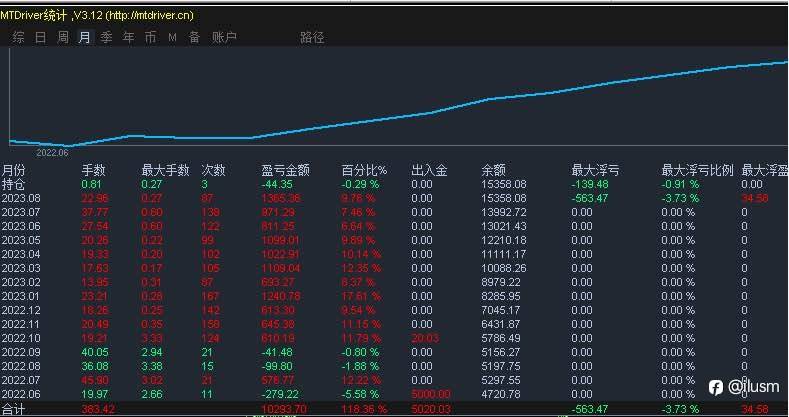Switch to the 季 quarterly tab

[x=106, y=37]
